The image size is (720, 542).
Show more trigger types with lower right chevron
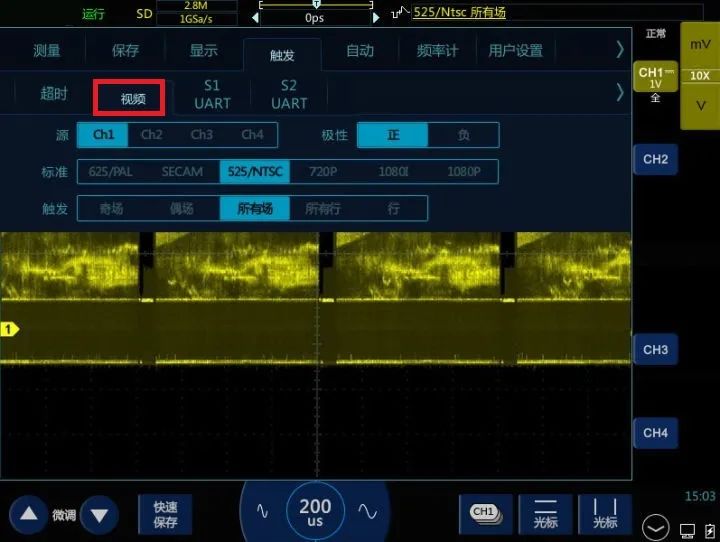coord(620,92)
